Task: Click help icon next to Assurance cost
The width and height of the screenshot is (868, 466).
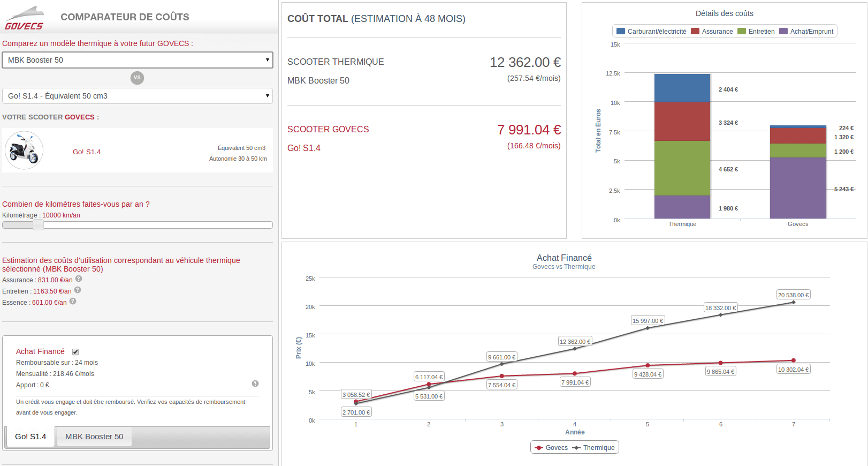Action: click(x=79, y=279)
